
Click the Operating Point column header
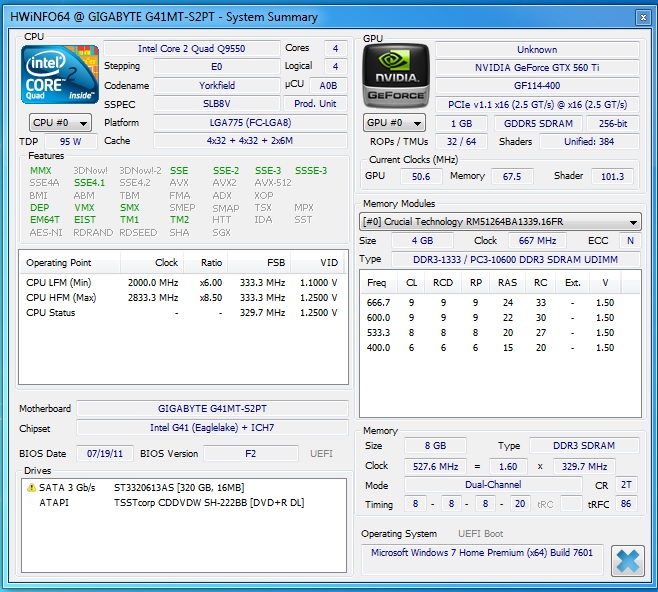(70, 263)
